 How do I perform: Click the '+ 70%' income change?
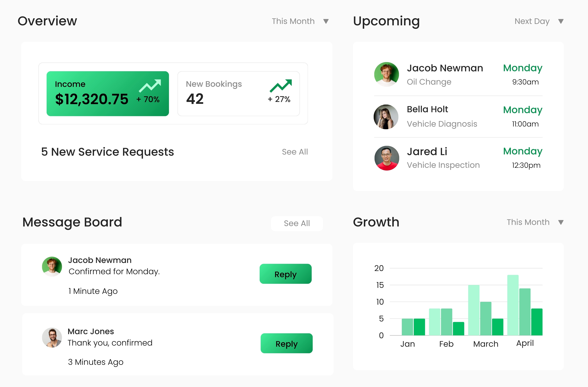click(x=148, y=99)
